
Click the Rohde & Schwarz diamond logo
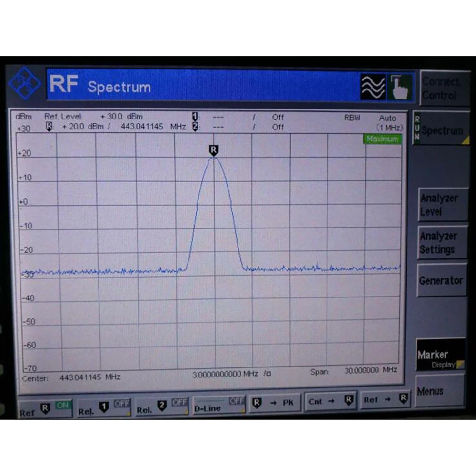(24, 83)
